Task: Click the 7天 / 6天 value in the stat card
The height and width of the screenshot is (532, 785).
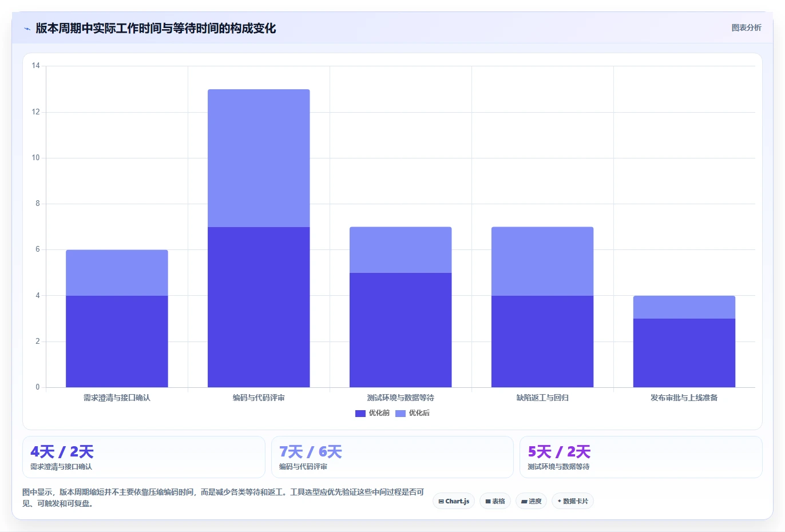Action: click(311, 452)
